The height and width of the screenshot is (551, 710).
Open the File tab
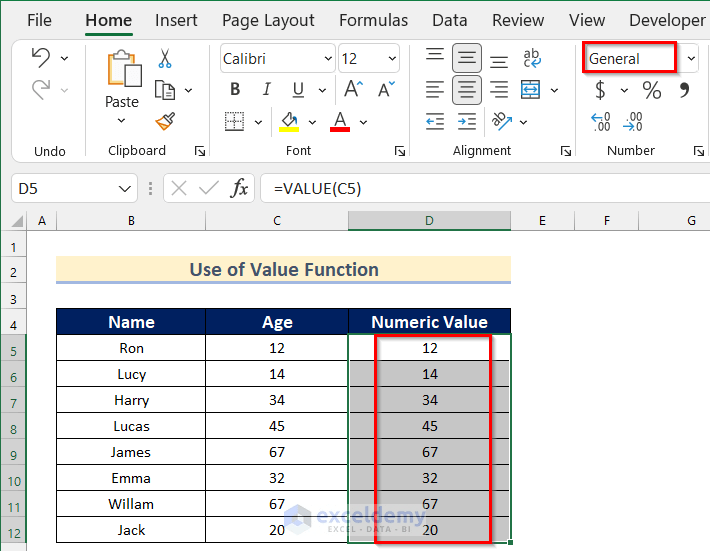click(39, 20)
